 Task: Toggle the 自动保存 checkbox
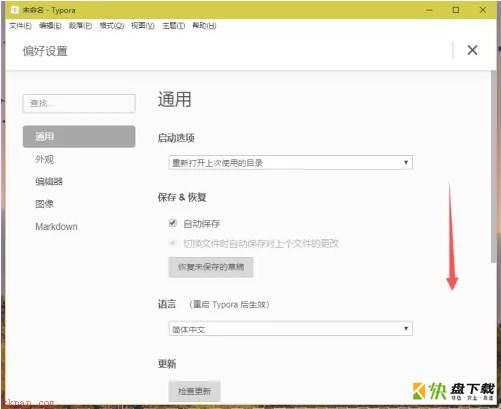173,223
